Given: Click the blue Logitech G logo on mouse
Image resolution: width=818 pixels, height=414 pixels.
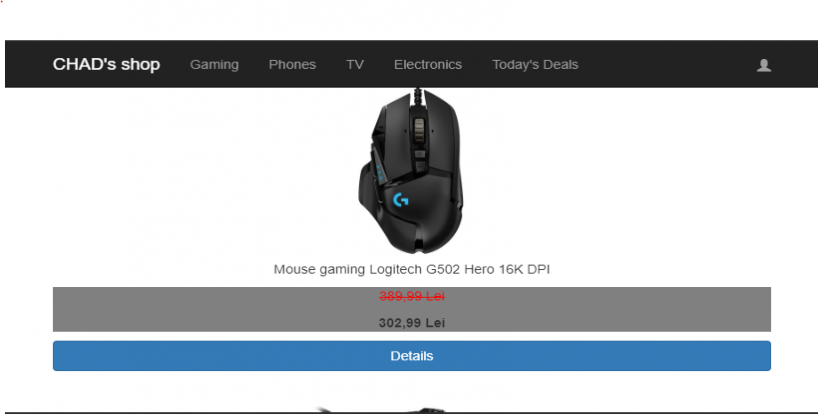Looking at the screenshot, I should (x=401, y=200).
